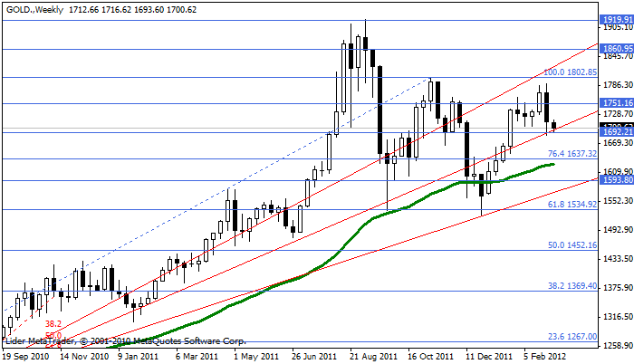Viewport: 634px width, 364px height.
Task: Click the Fibonacci 76.4 1637.32 label
Action: pos(572,154)
